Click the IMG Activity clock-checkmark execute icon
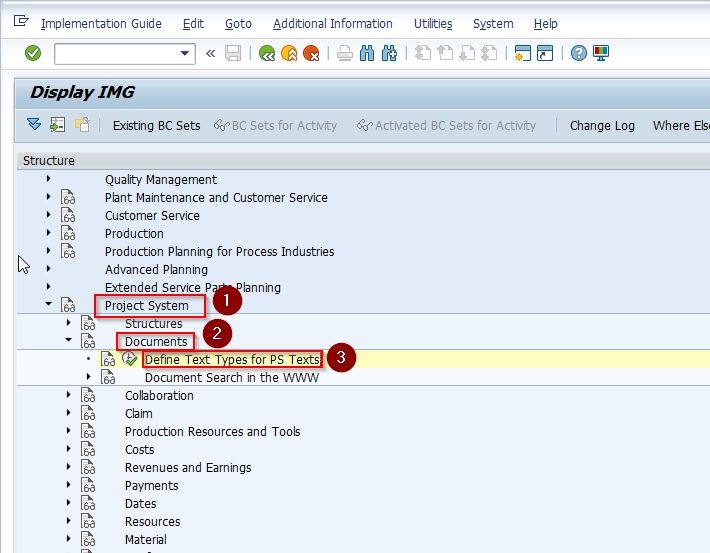 click(129, 359)
